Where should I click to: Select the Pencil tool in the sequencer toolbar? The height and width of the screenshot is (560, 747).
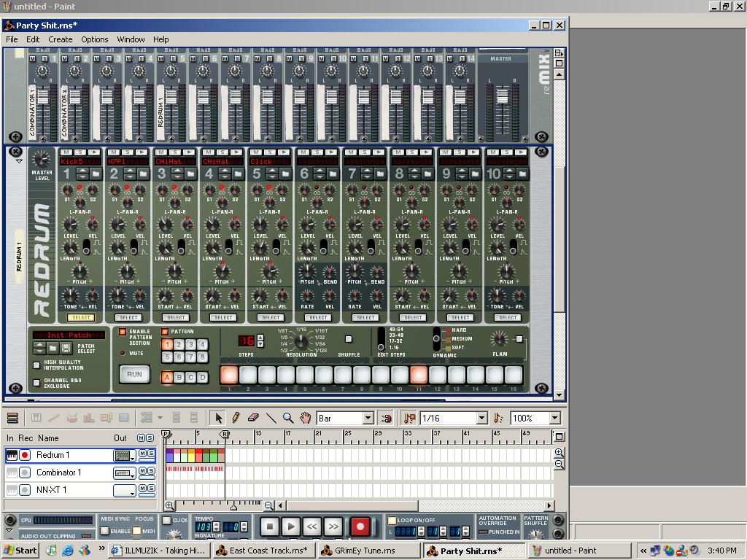click(236, 418)
